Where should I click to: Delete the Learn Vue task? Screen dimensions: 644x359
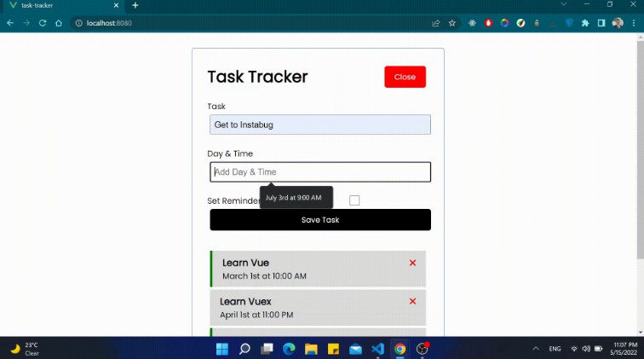(x=412, y=263)
